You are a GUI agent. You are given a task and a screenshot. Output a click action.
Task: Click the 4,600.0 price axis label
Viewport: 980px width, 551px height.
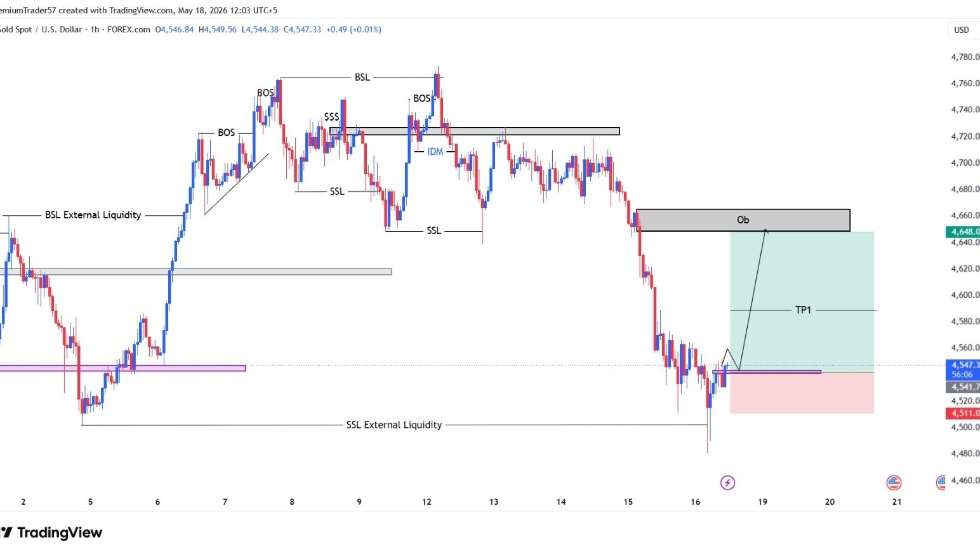(x=965, y=295)
